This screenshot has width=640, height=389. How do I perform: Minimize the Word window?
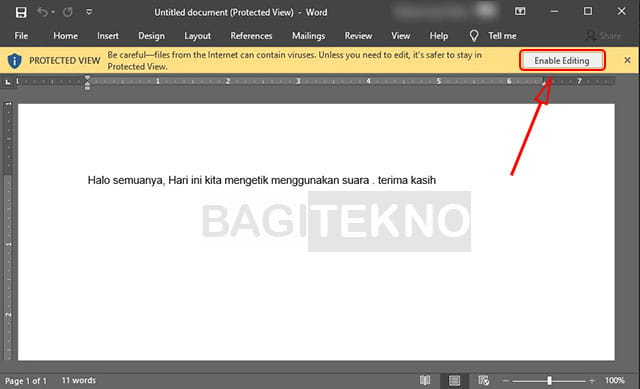click(554, 11)
